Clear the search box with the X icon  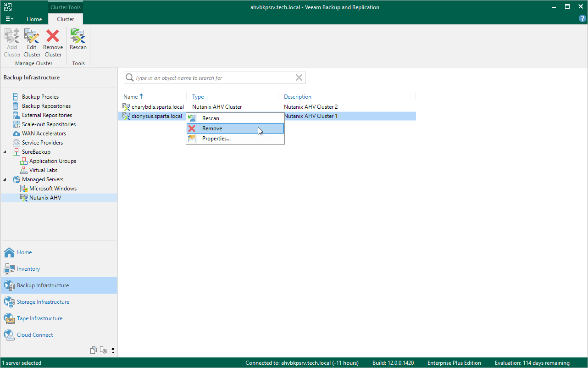coord(299,78)
